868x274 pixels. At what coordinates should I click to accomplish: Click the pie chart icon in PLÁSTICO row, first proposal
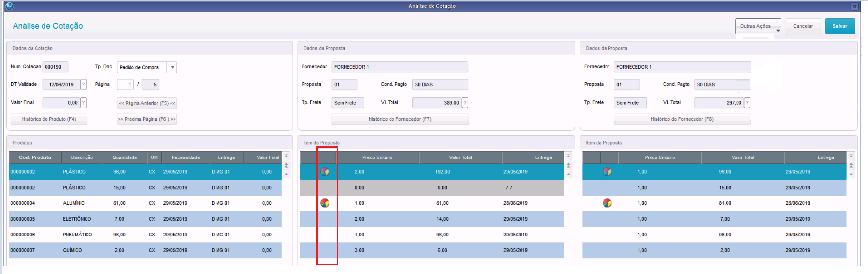coord(325,172)
